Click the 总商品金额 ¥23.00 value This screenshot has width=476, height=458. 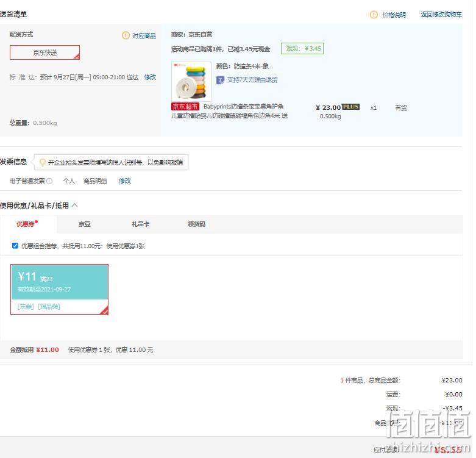(x=452, y=381)
